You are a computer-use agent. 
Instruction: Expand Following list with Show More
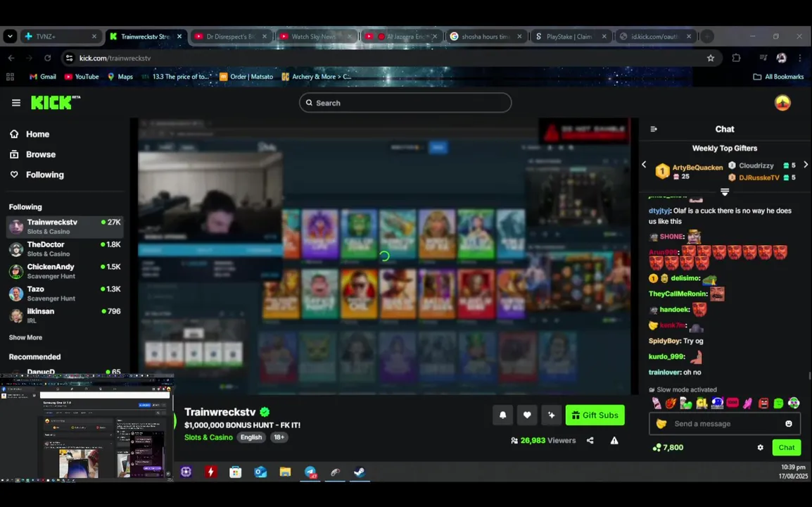coord(25,337)
